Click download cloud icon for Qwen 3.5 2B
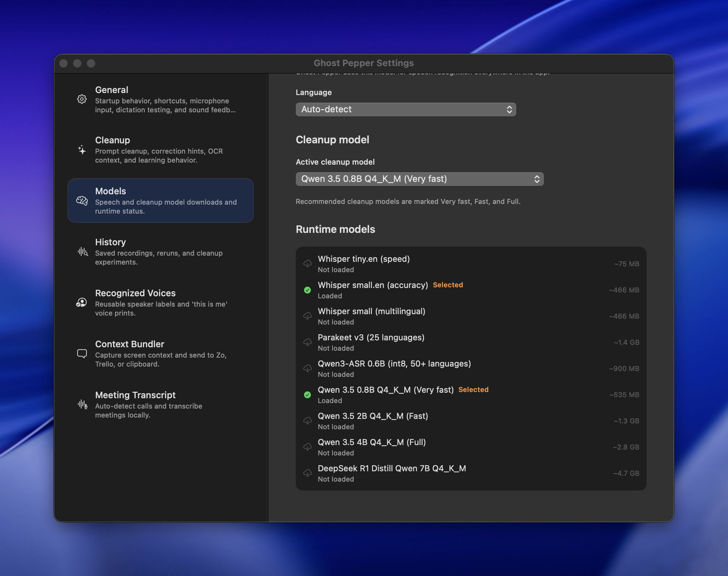 click(x=307, y=421)
